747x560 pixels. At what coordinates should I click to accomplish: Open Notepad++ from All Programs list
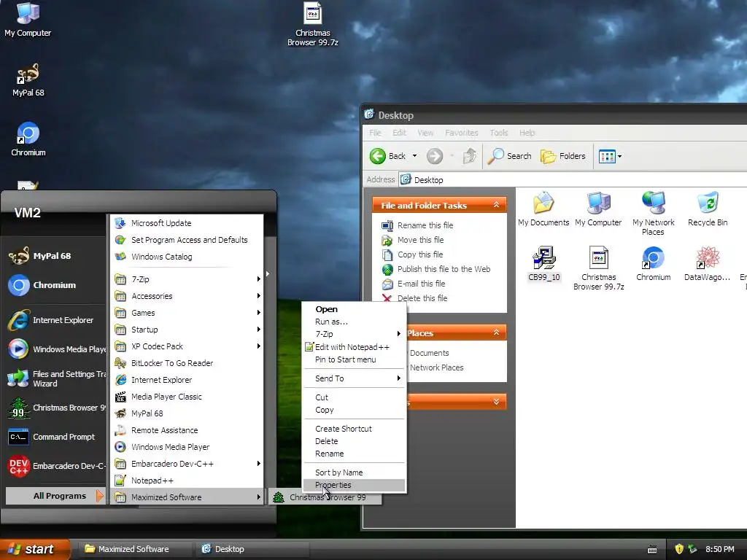coord(187,481)
